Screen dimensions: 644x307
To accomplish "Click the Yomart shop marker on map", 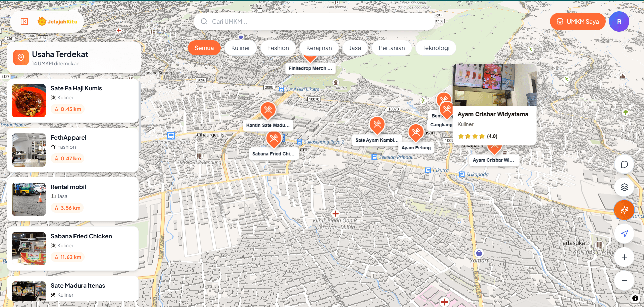I will click(x=479, y=253).
